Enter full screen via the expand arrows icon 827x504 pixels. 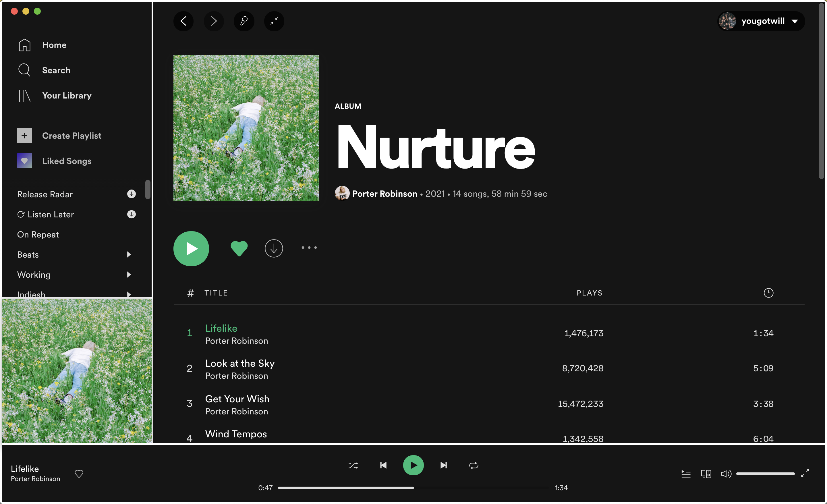(805, 473)
